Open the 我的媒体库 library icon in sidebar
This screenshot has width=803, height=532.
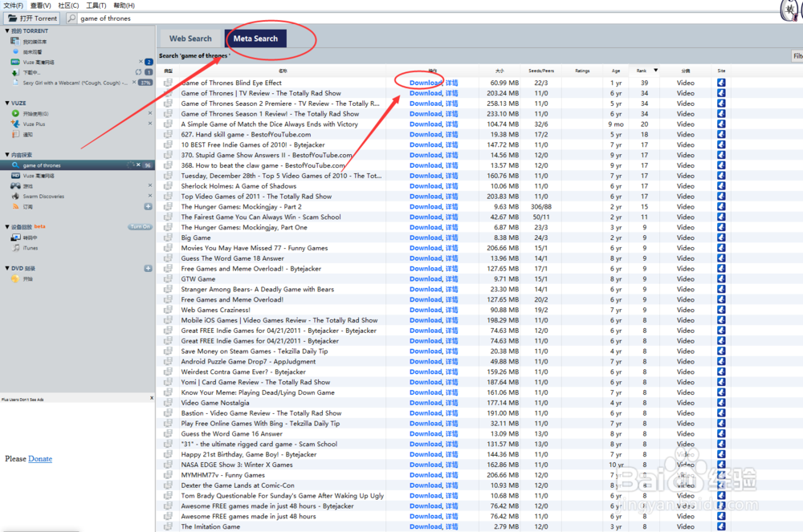coord(14,41)
